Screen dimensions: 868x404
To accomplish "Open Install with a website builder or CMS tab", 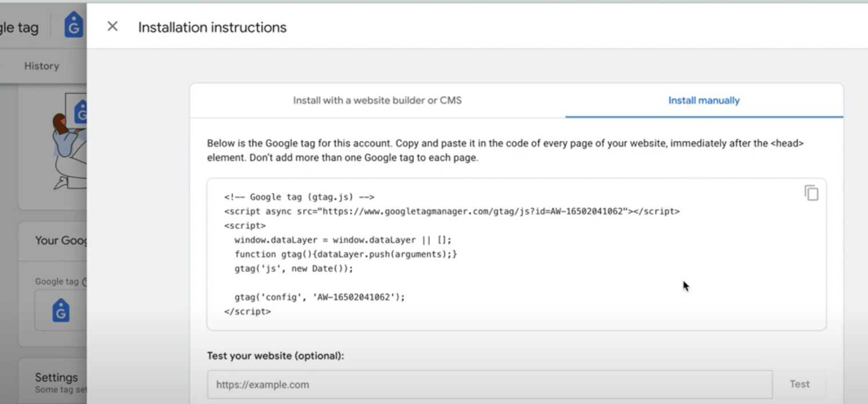I will tap(377, 101).
